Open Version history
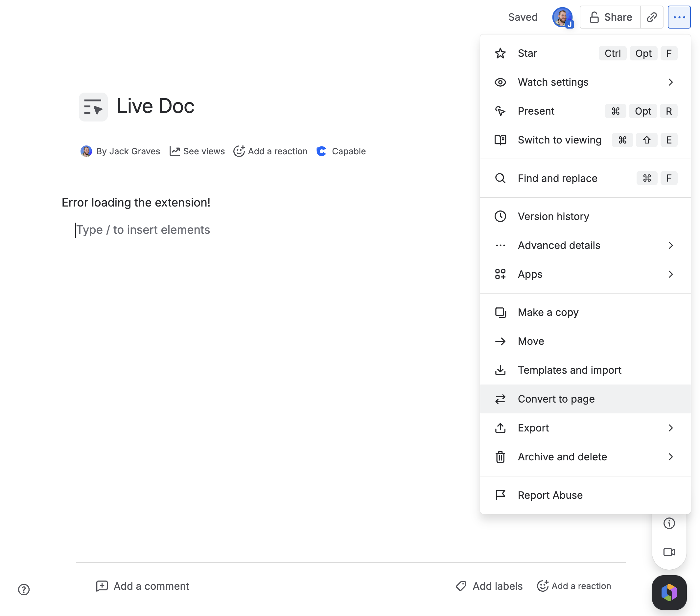 (585, 216)
